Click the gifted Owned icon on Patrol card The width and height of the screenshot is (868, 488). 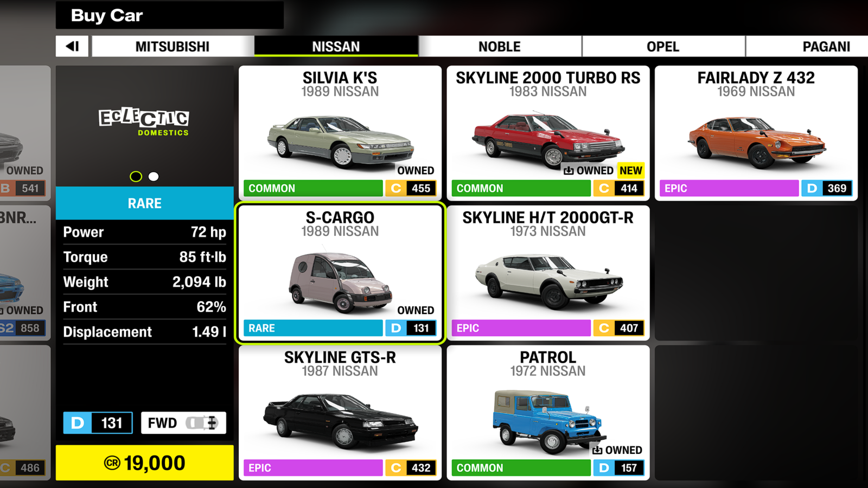point(597,450)
